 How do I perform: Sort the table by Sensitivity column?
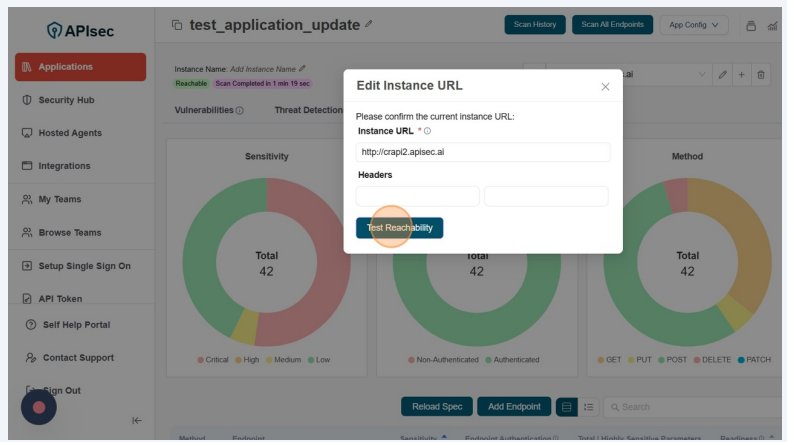[x=444, y=438]
